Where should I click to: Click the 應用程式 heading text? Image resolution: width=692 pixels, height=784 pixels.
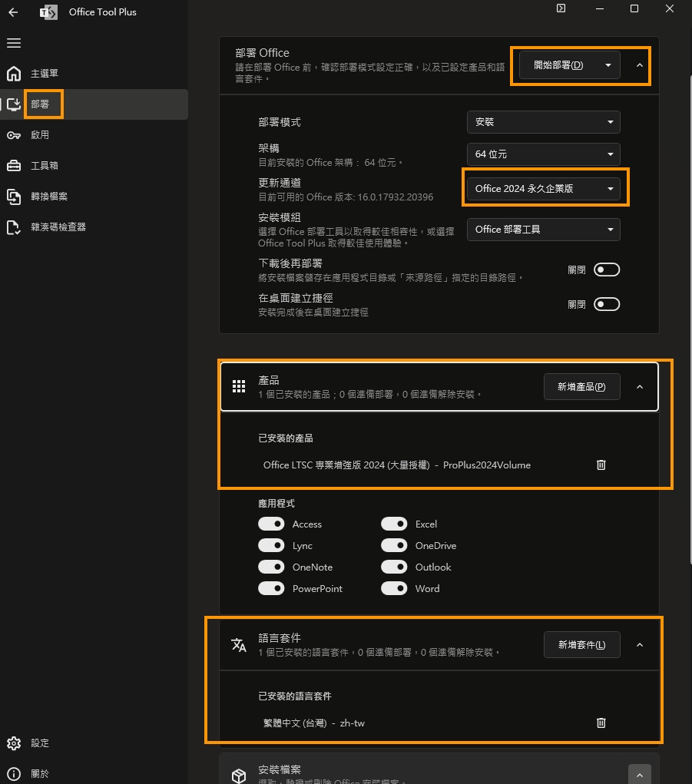pyautogui.click(x=276, y=504)
